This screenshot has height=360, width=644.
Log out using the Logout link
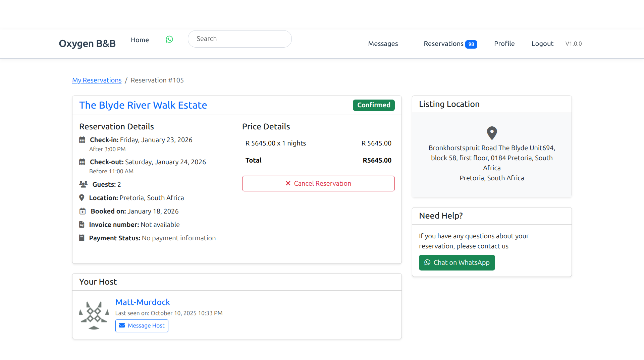pos(542,44)
